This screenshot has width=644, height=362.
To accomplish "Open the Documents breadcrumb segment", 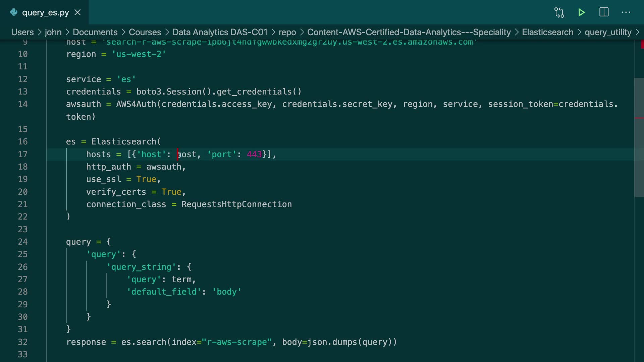I will pos(95,32).
